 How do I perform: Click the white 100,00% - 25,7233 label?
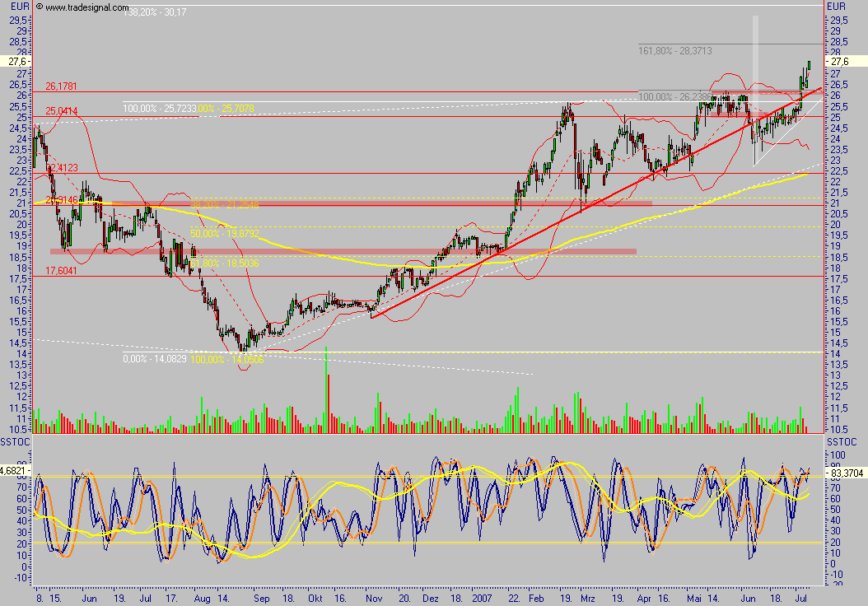[160, 109]
